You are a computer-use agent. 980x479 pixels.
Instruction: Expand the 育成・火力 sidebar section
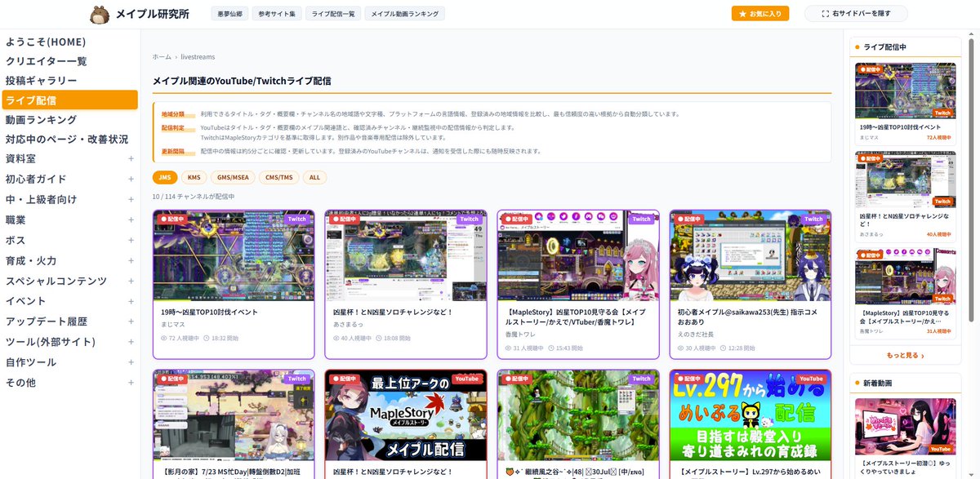click(131, 260)
